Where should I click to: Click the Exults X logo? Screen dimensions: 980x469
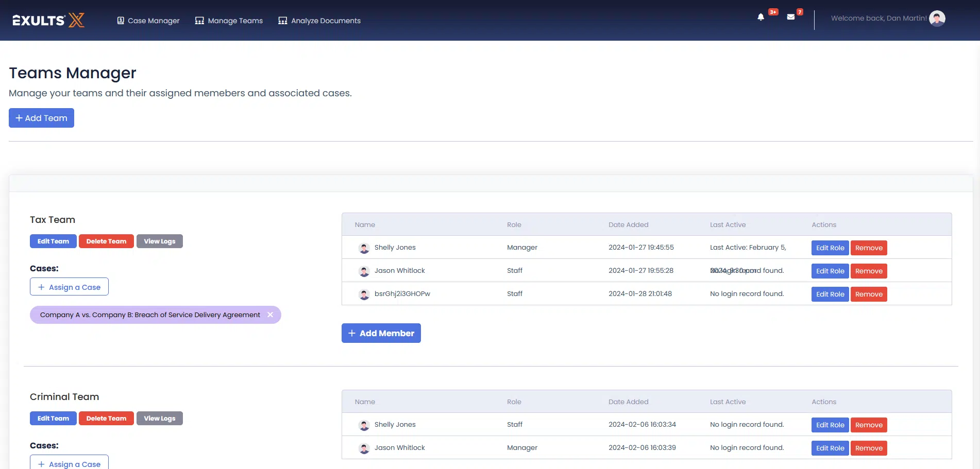coord(48,20)
